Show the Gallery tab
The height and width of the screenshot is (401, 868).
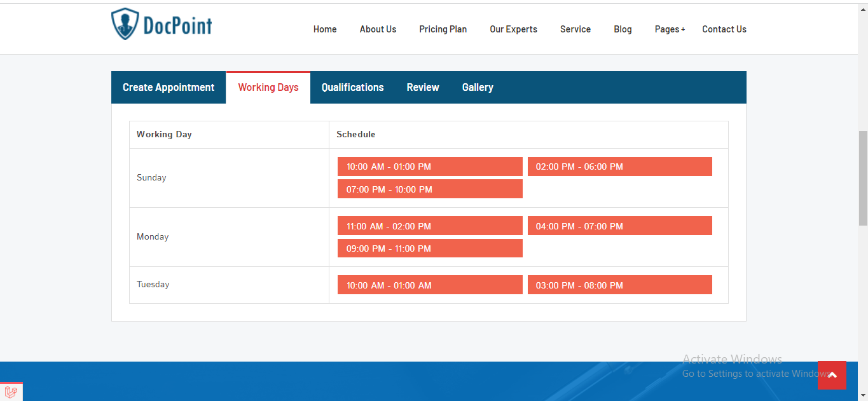(x=478, y=88)
